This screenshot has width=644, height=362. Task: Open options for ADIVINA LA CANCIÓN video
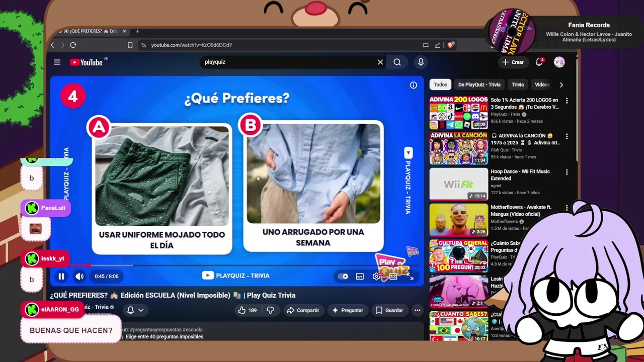pos(567,136)
